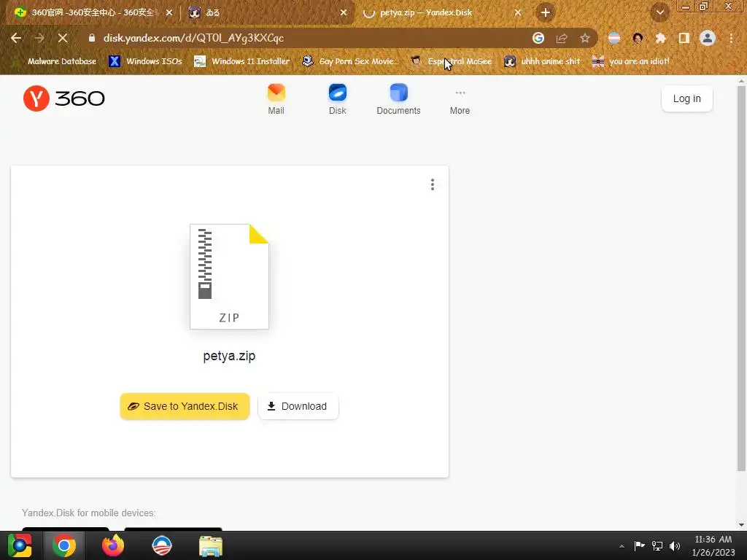Bookmark this page with the star
This screenshot has width=747, height=560.
pyautogui.click(x=585, y=38)
